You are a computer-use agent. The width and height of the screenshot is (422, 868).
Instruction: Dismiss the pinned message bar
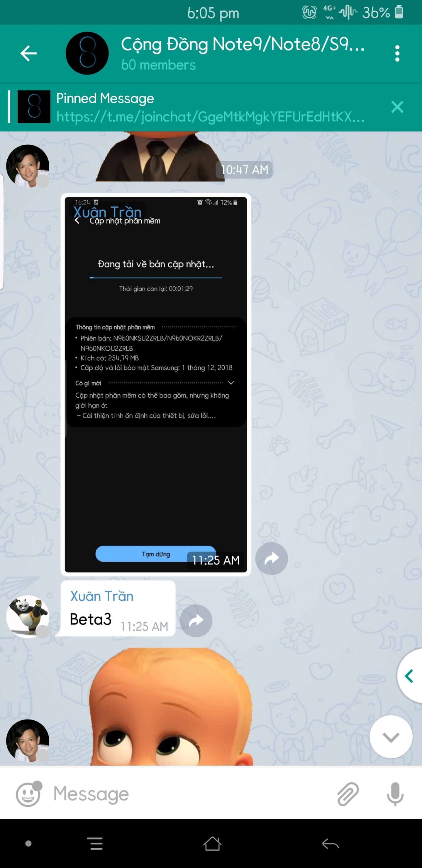[397, 107]
